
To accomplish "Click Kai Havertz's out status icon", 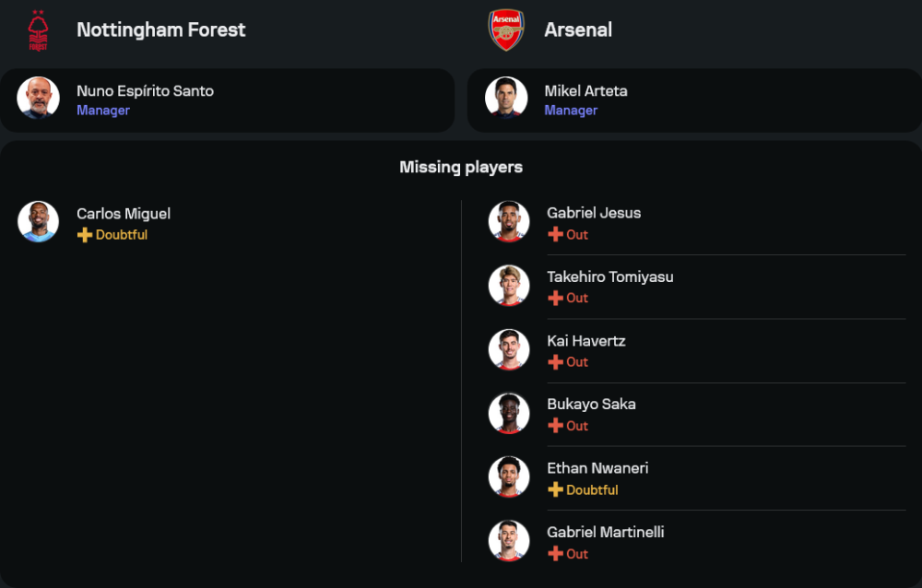I will [555, 362].
